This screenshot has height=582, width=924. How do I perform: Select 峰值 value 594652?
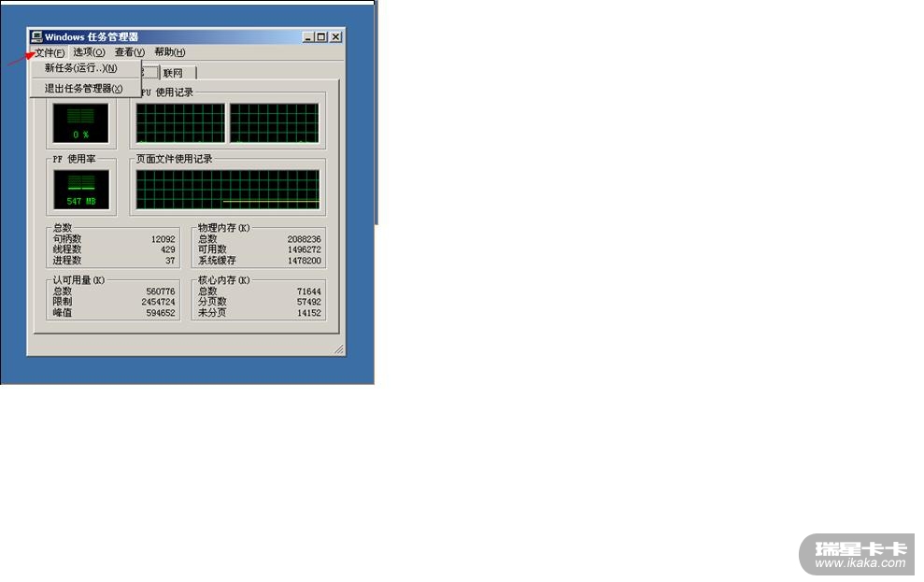(x=161, y=313)
